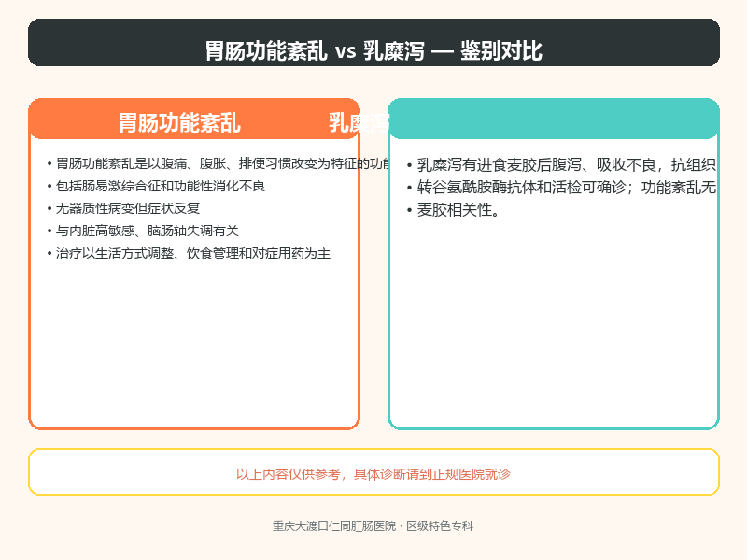Click the bullet about 腹痛、腹胀、排便习惯改变
This screenshot has height=560, width=747.
(x=218, y=164)
